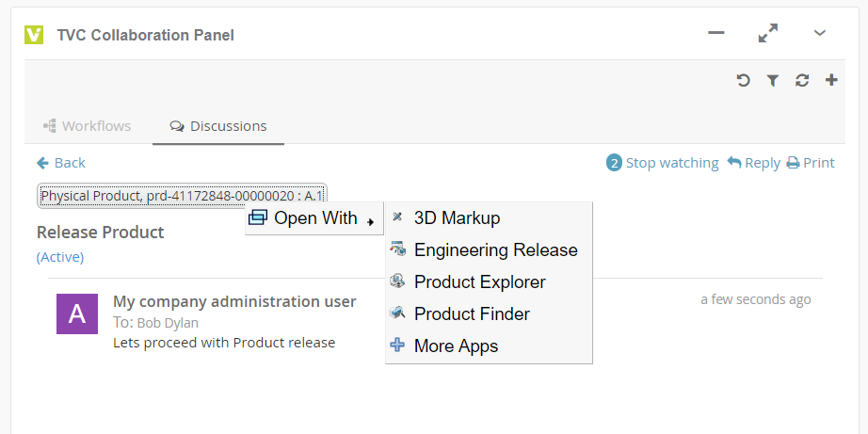Reply to the discussion
Viewport: 868px width, 434px height.
tap(753, 163)
